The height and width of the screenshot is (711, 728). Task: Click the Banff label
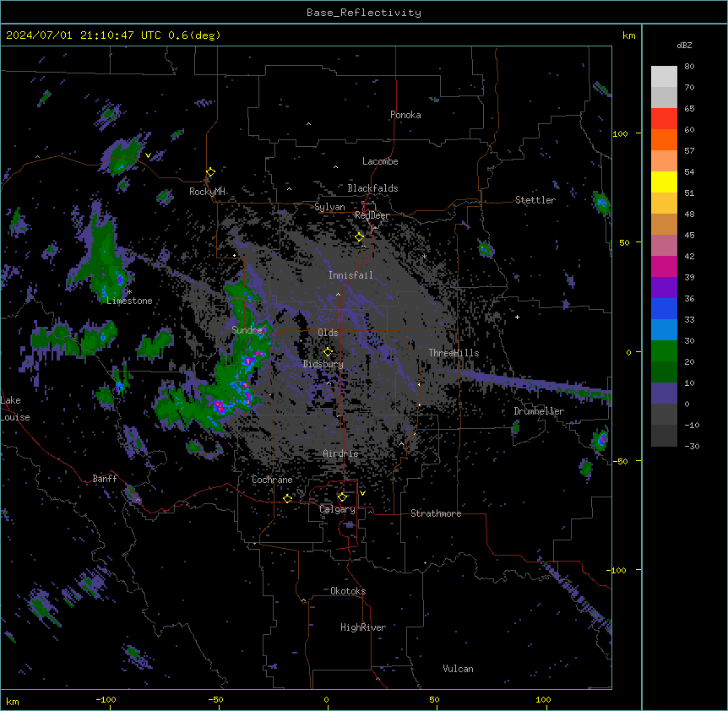point(105,479)
